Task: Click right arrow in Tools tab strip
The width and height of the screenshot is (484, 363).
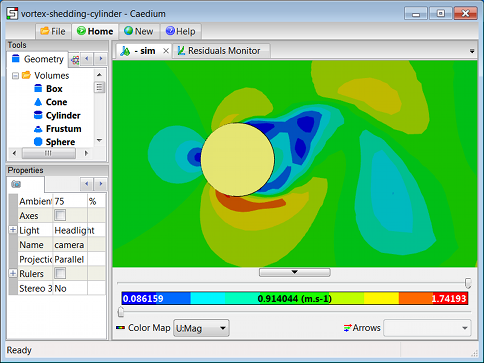Action: pos(101,59)
